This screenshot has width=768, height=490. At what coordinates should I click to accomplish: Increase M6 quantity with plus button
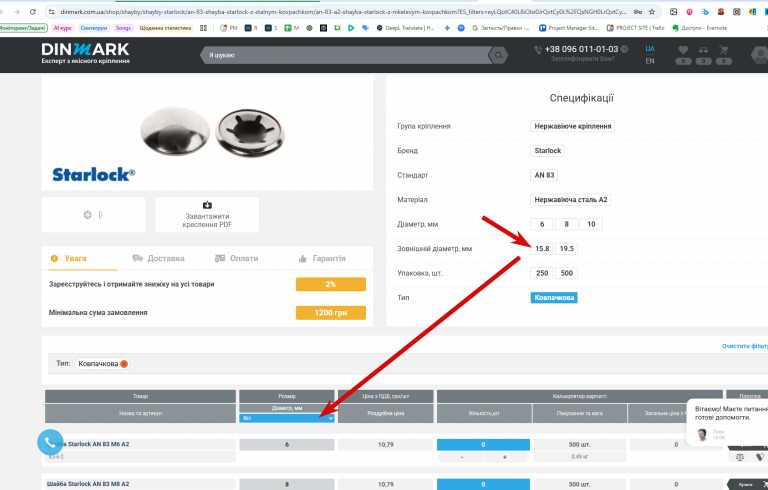505,457
